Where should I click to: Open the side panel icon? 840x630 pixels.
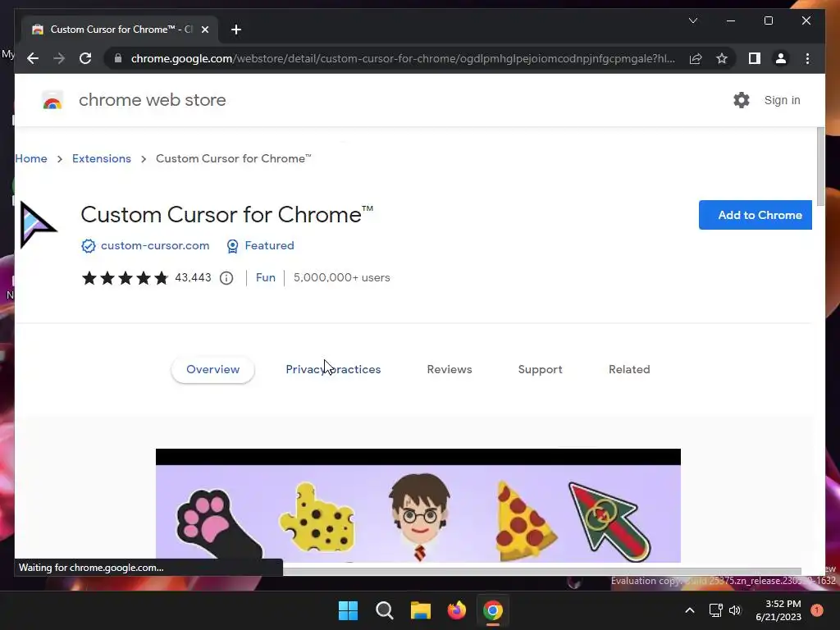[x=755, y=58]
